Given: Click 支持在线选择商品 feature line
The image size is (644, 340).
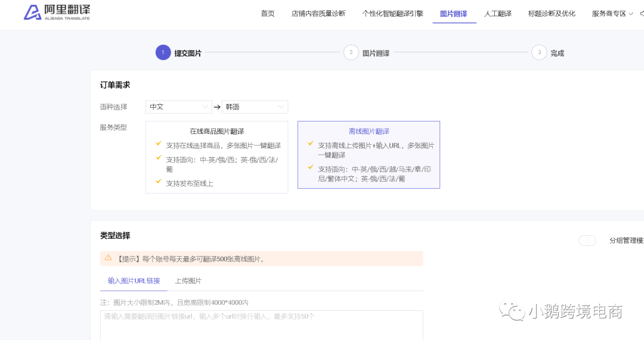Looking at the screenshot, I should pos(223,146).
